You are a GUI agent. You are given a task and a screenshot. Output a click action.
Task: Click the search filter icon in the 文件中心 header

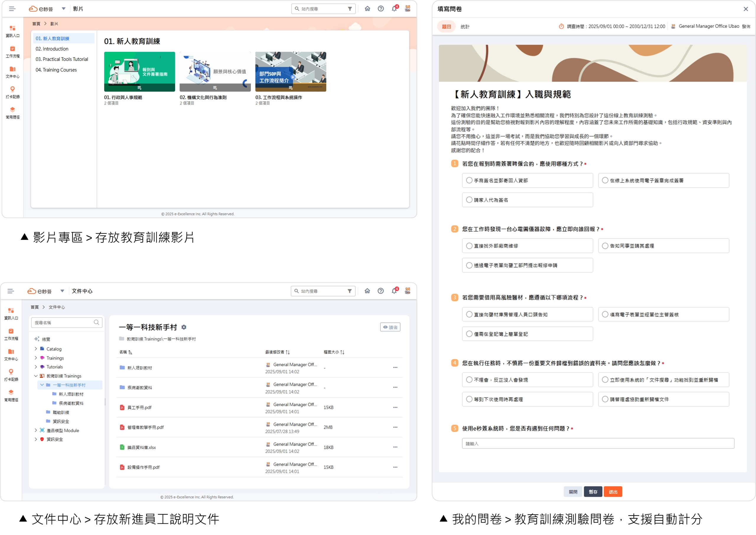[x=350, y=291]
